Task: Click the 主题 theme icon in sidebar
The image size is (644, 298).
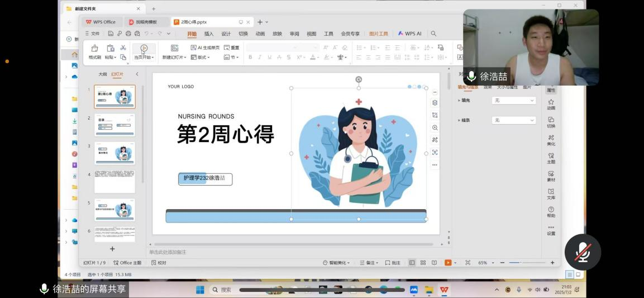Action: (x=551, y=158)
